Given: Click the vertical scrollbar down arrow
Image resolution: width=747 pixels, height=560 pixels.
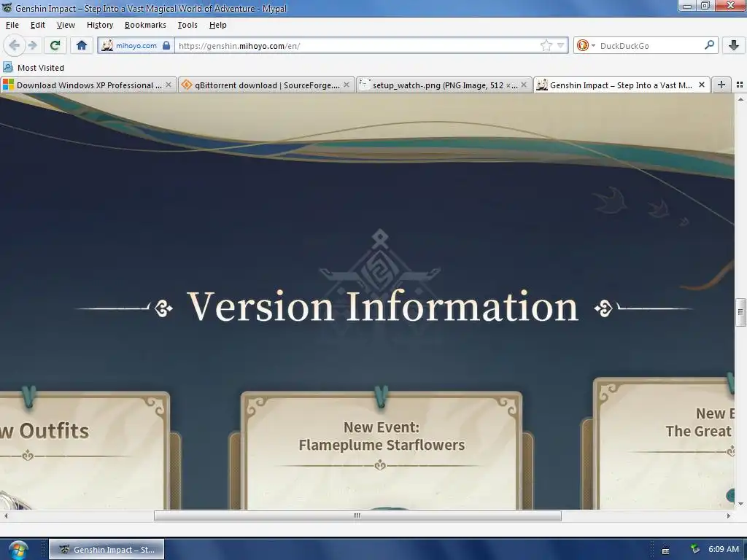Looking at the screenshot, I should 740,504.
